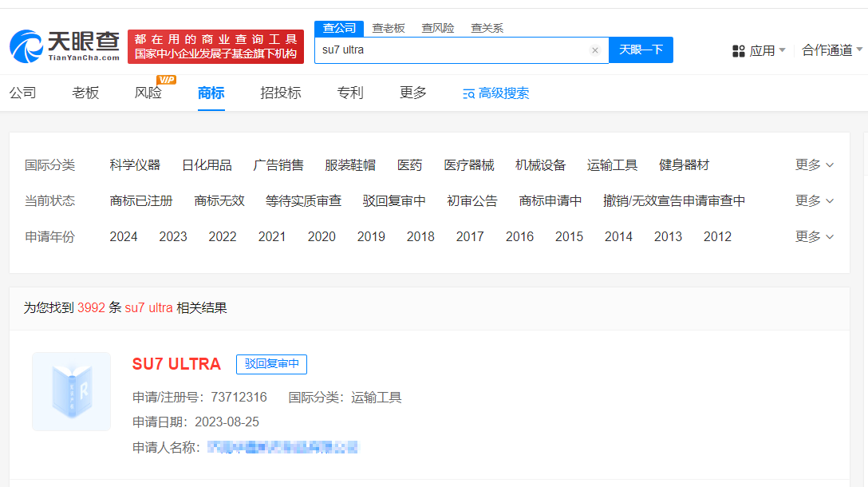Clear the search box with the X icon
The height and width of the screenshot is (487, 868).
tap(594, 50)
